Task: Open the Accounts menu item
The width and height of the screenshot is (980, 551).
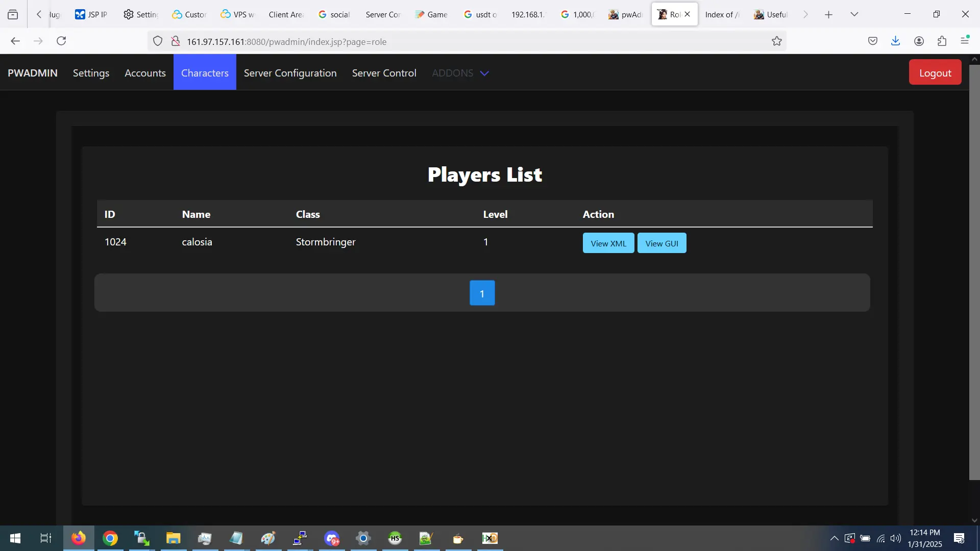Action: pyautogui.click(x=145, y=73)
